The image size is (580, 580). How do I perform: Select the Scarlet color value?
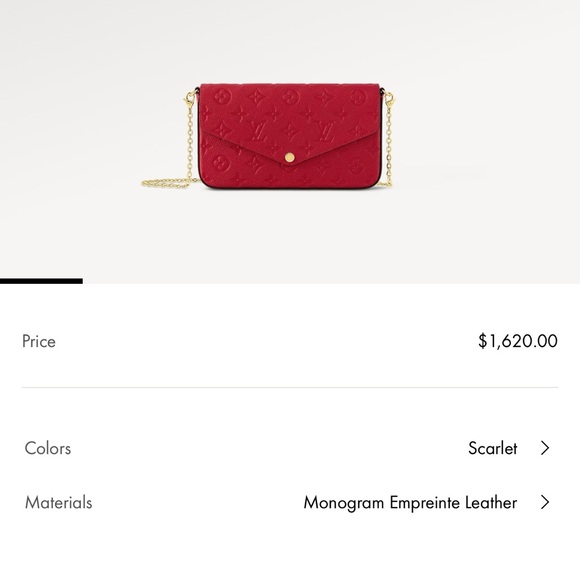(492, 448)
